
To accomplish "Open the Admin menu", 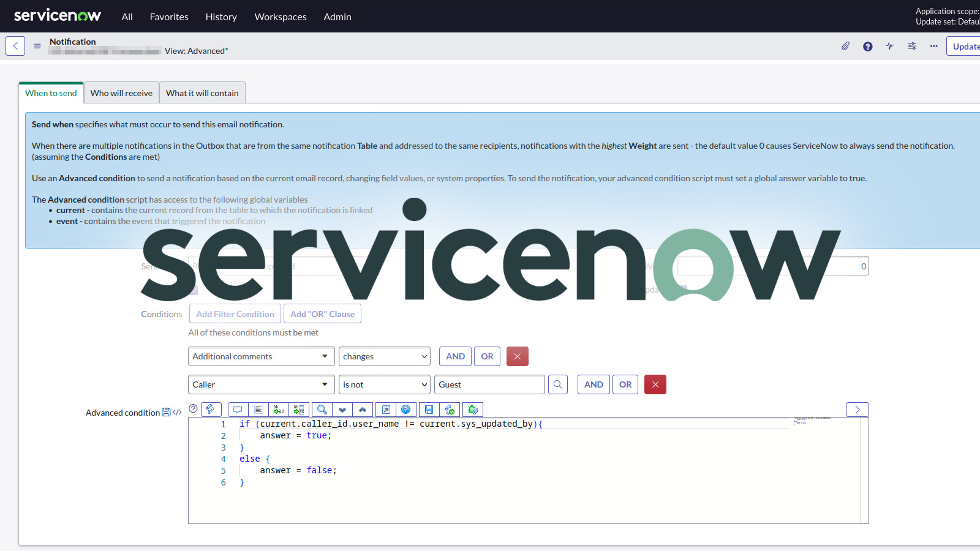I will [x=337, y=17].
